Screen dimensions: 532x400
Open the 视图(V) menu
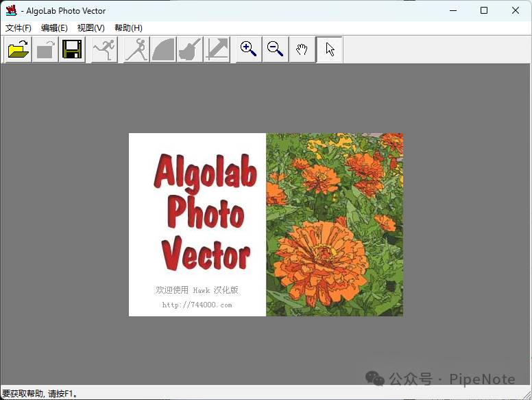91,28
